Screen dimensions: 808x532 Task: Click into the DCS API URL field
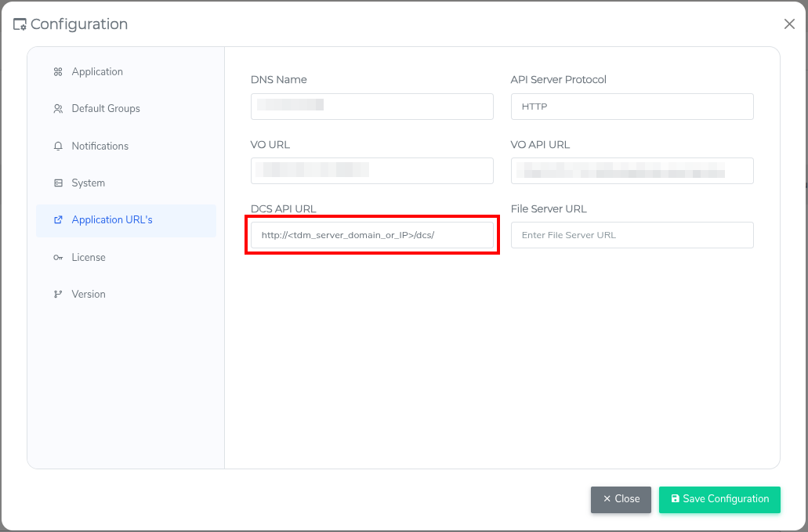pyautogui.click(x=372, y=235)
